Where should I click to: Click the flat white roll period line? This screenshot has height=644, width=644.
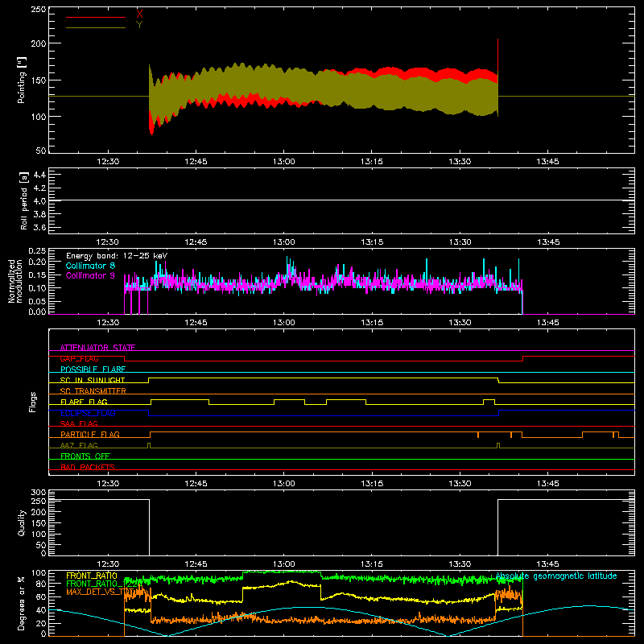(x=341, y=200)
